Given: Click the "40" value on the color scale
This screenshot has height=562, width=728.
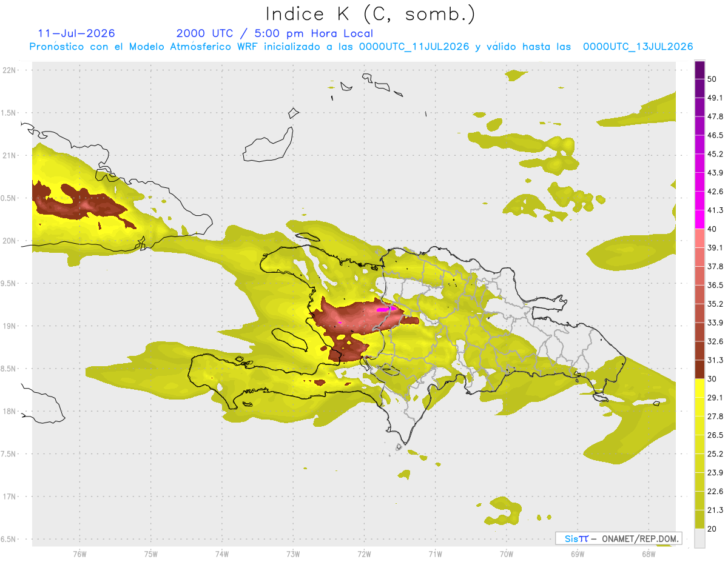Looking at the screenshot, I should pos(713,229).
